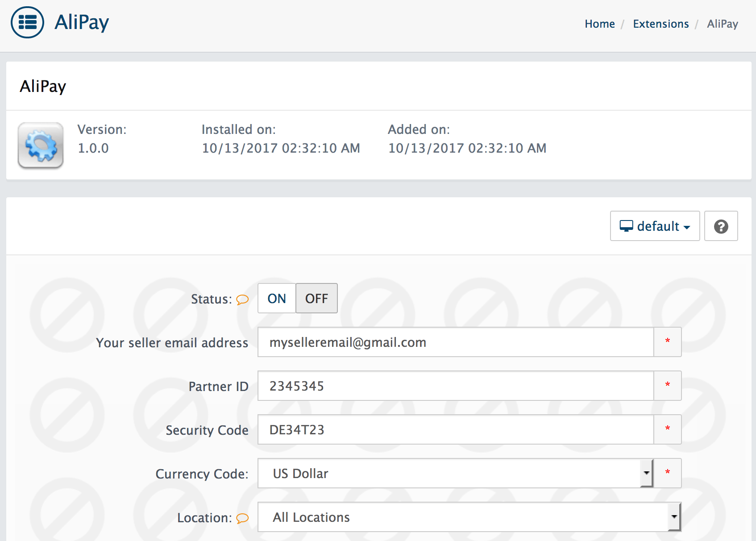The image size is (756, 541).
Task: Open the help question mark button
Action: point(721,226)
